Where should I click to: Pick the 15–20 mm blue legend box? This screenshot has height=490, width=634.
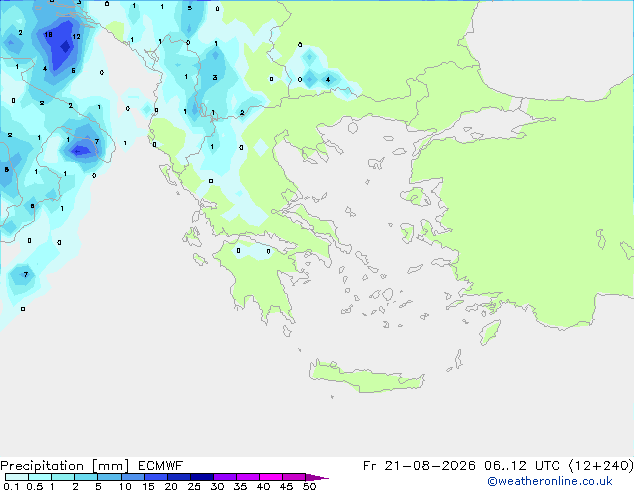(156, 477)
